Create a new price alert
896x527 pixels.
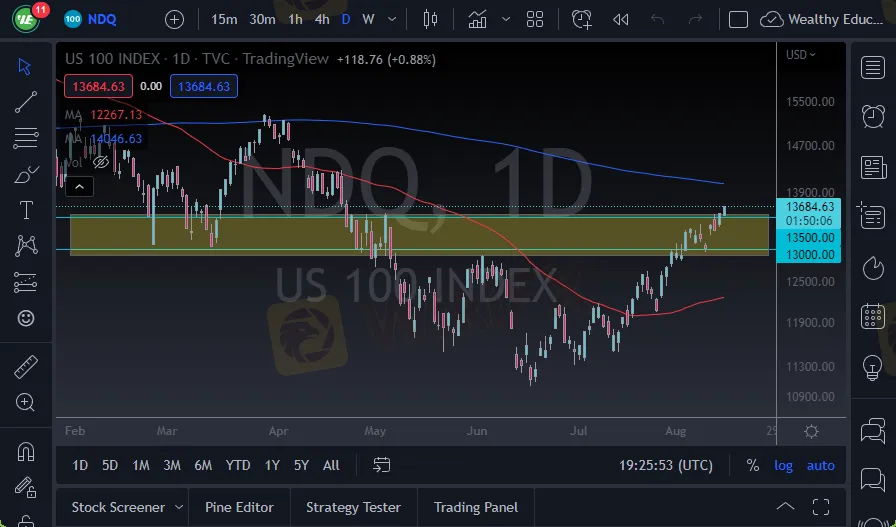[582, 19]
